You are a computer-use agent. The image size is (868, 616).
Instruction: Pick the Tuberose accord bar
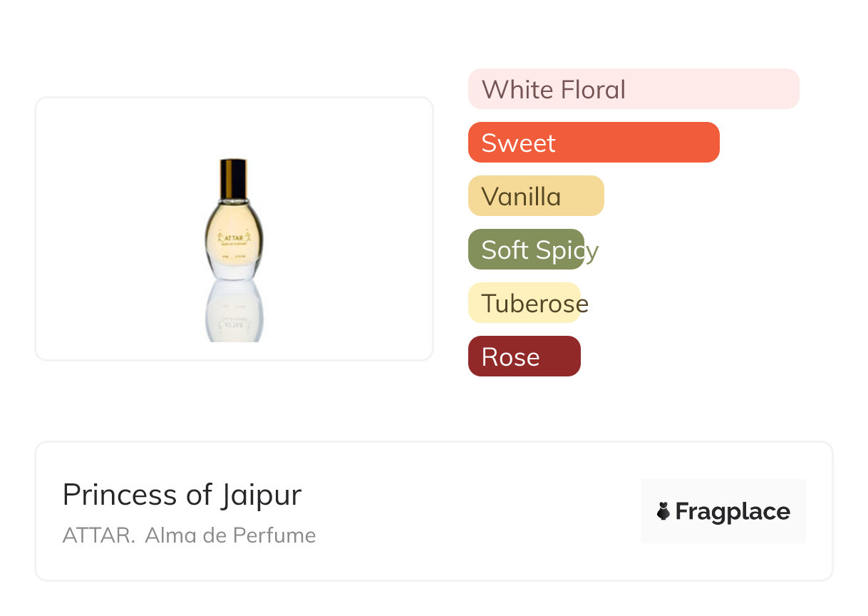(x=525, y=303)
